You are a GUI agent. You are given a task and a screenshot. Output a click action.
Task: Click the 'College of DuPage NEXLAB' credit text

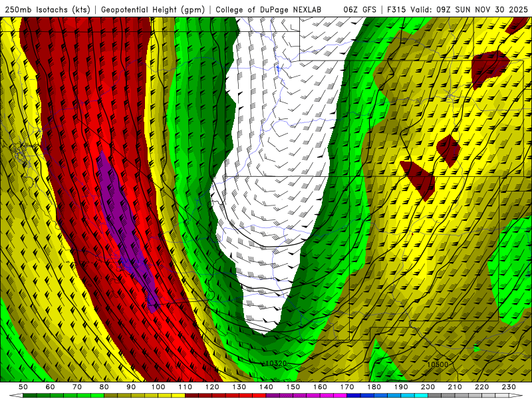[x=269, y=9]
